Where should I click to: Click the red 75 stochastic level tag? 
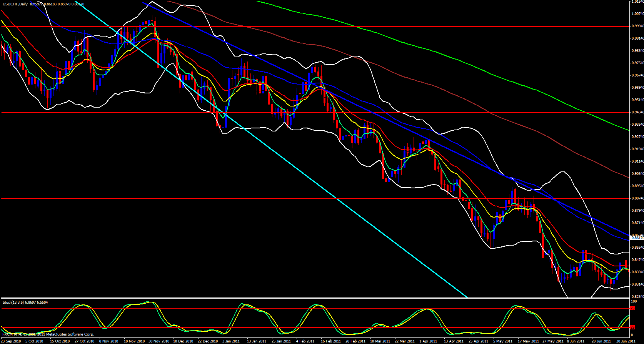tap(633, 308)
